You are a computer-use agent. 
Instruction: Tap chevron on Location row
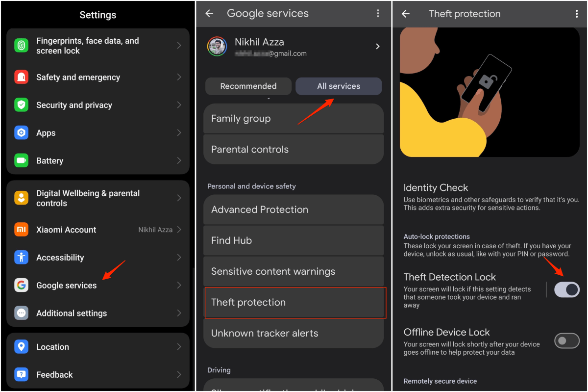pyautogui.click(x=179, y=347)
